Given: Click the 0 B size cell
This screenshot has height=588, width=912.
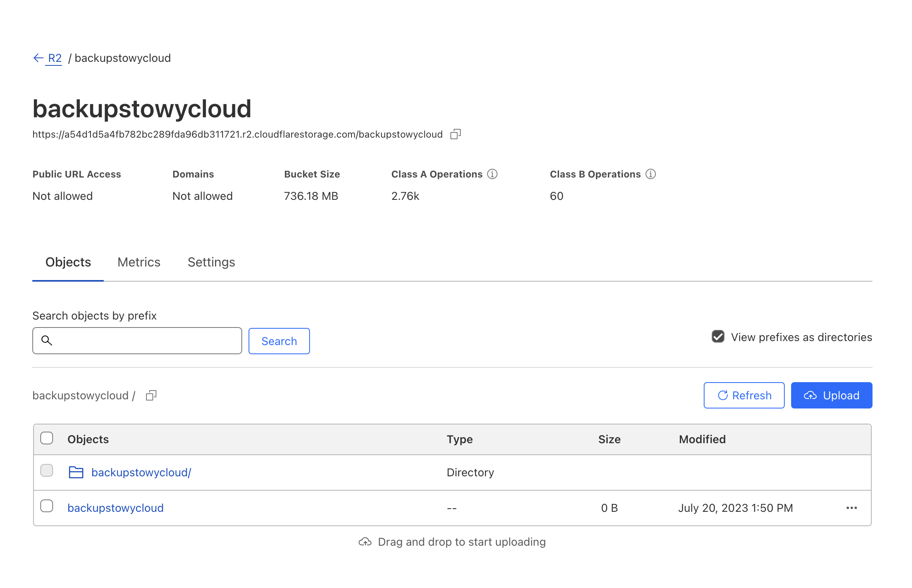Looking at the screenshot, I should [609, 508].
